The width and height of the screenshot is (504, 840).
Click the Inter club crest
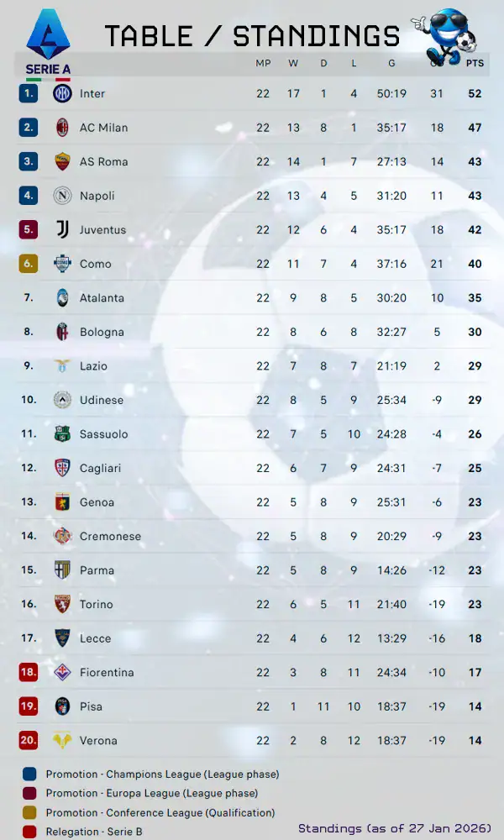point(62,93)
